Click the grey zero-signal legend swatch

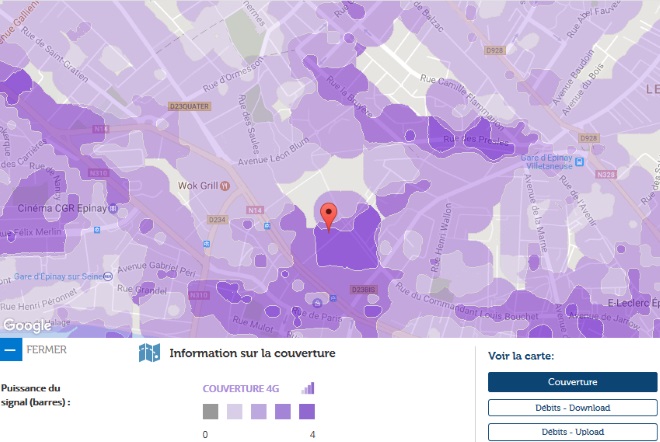[210, 411]
